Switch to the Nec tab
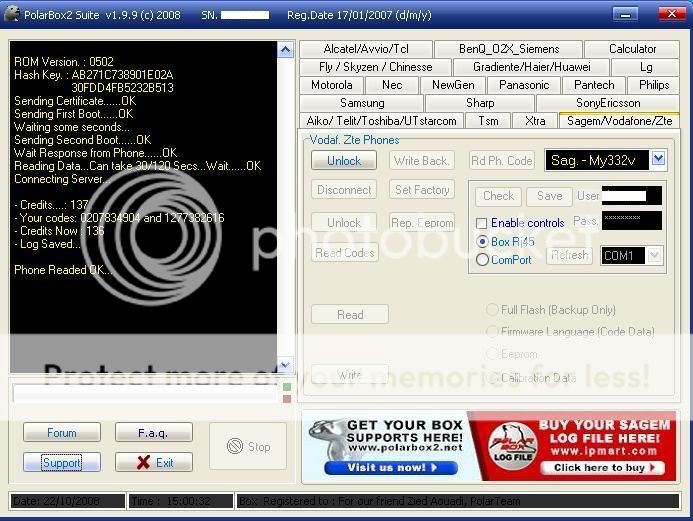The height and width of the screenshot is (521, 693). (x=392, y=85)
